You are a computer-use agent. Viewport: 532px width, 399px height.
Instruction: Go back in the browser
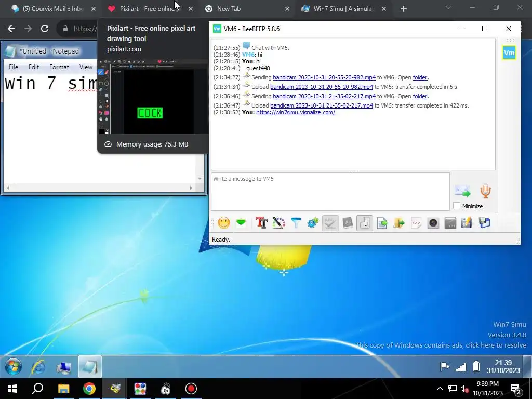[x=11, y=29]
